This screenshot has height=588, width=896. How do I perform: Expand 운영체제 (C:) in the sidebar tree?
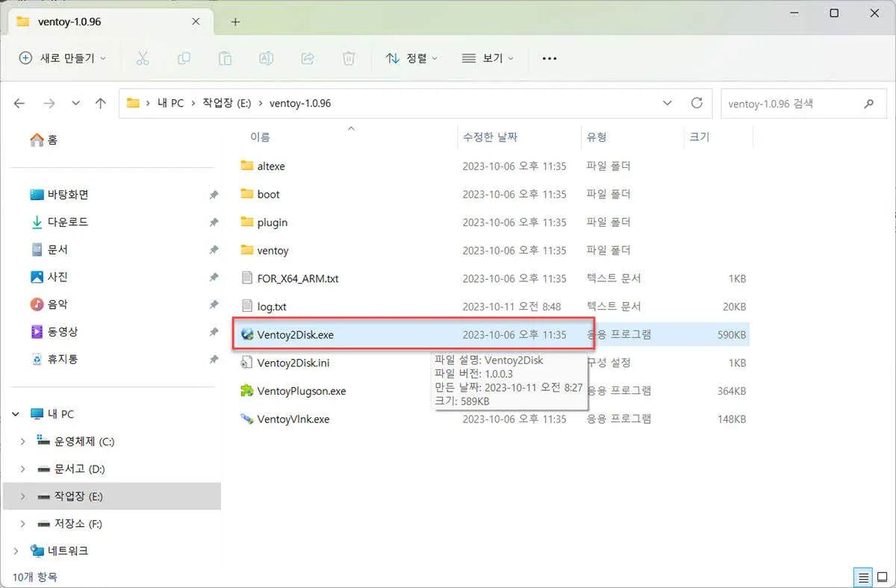pyautogui.click(x=22, y=441)
